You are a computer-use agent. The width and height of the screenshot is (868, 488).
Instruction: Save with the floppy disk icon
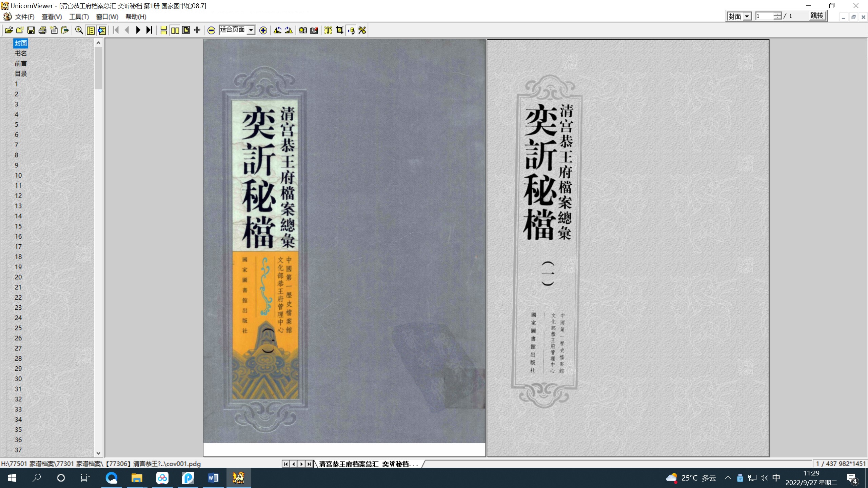(x=31, y=30)
